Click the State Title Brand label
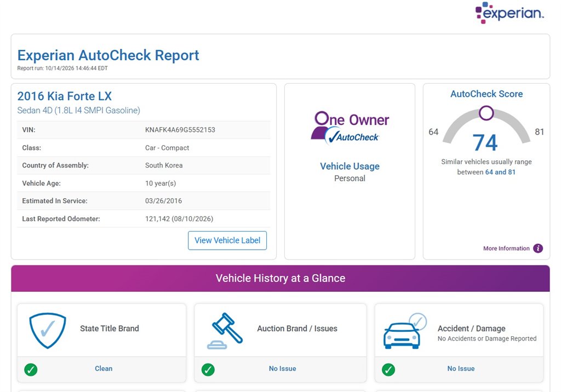Viewport: 561px width, 392px height. coord(110,328)
